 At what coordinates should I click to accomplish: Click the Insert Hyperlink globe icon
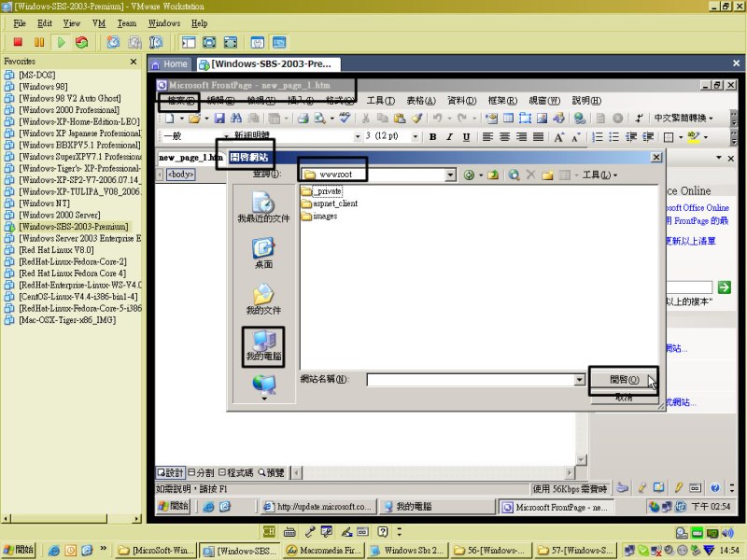[x=579, y=119]
